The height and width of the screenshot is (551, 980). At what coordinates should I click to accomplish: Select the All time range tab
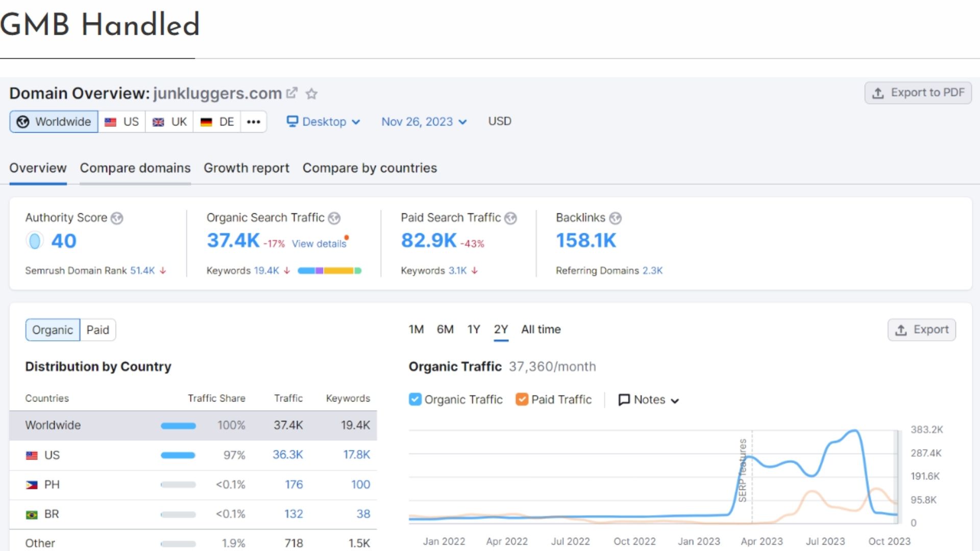click(541, 330)
